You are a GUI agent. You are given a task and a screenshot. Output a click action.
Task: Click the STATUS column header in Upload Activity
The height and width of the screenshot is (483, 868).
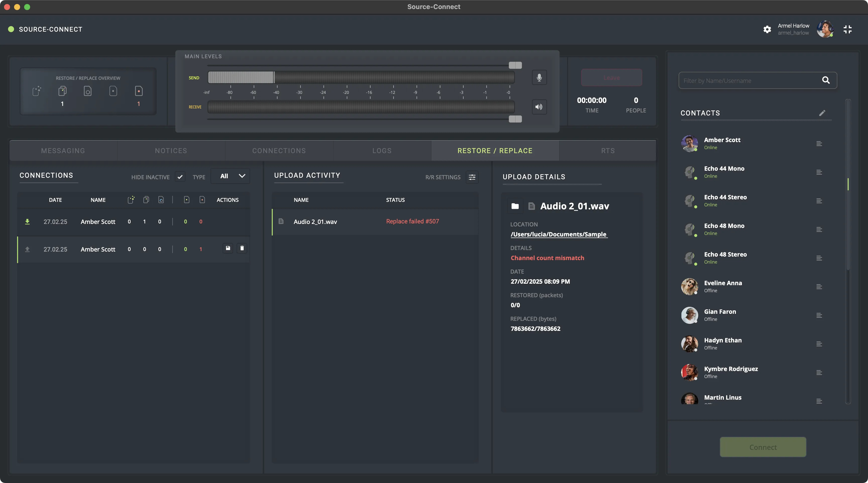coord(395,200)
